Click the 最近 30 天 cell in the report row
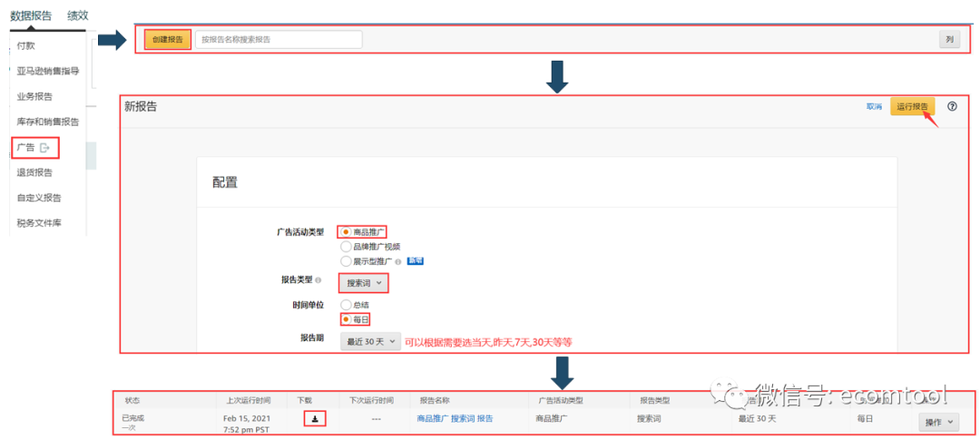This screenshot has width=980, height=439. tap(757, 419)
